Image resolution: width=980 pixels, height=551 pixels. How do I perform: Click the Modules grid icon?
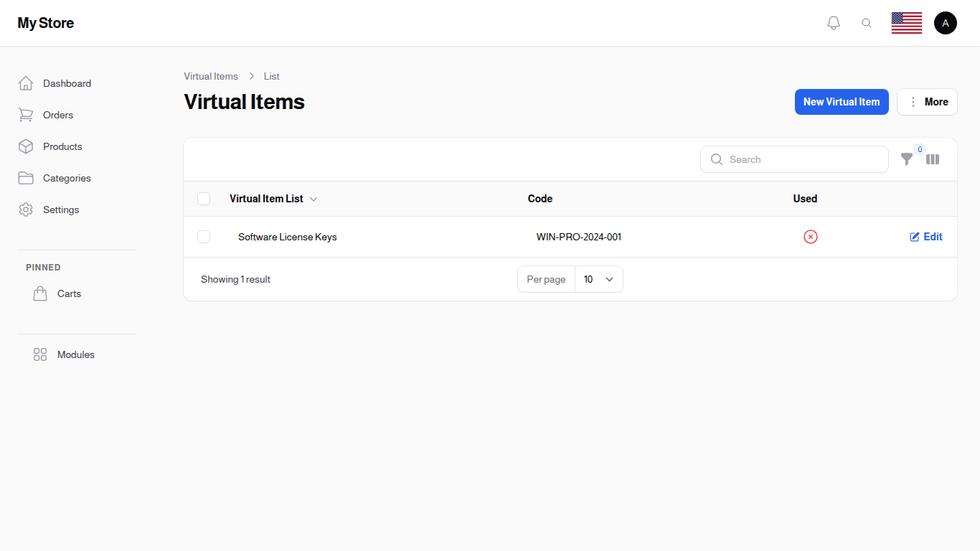click(40, 354)
